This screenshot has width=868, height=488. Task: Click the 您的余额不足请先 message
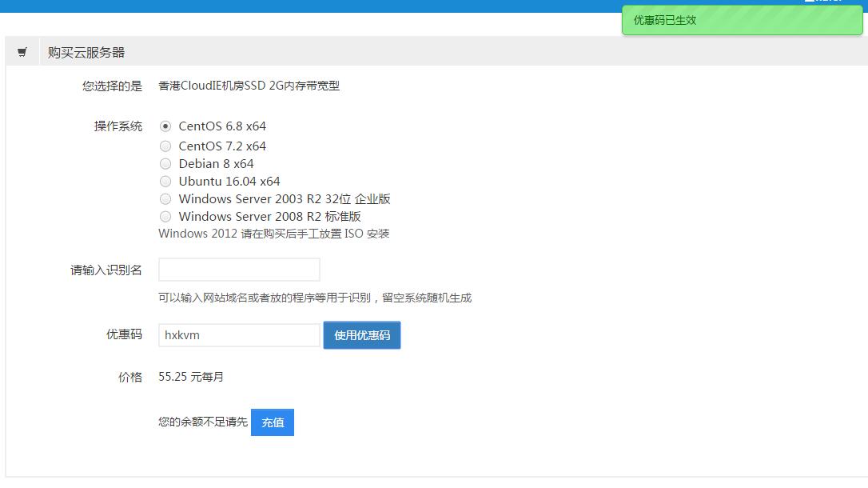pos(203,422)
